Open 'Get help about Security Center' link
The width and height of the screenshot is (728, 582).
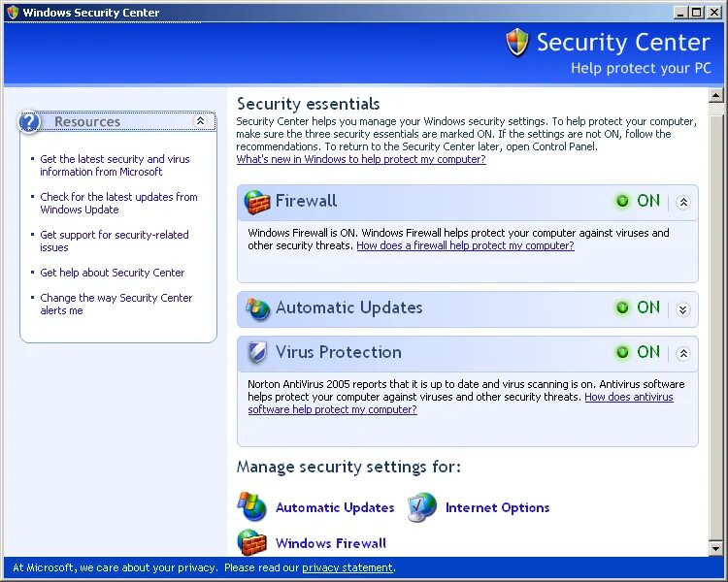click(x=113, y=273)
